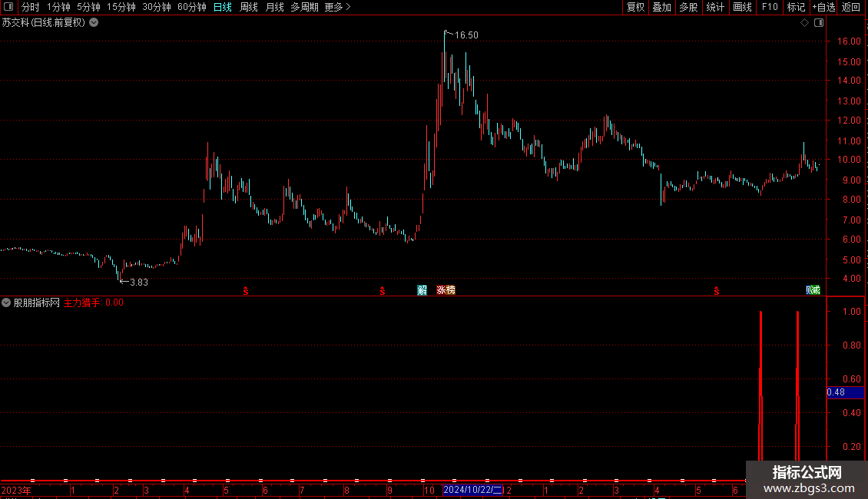The width and height of the screenshot is (868, 499).
Task: Click the 3.83 low price label
Action: (x=138, y=283)
